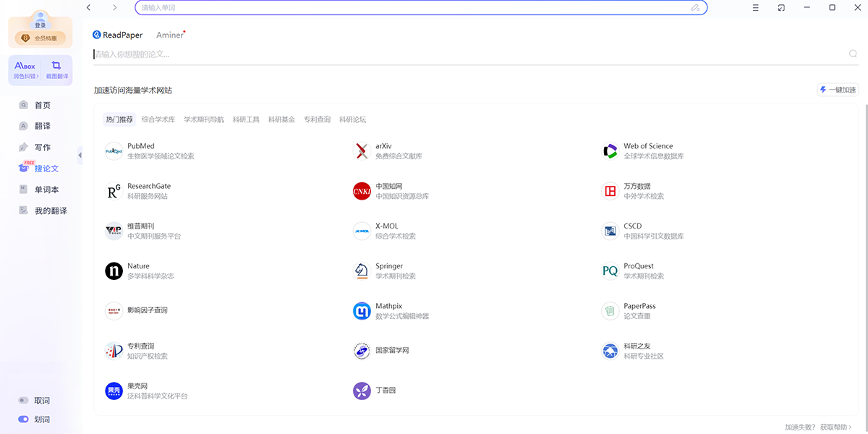Image resolution: width=868 pixels, height=434 pixels.
Task: Click the search magnifier icon in paper search
Action: pyautogui.click(x=853, y=54)
